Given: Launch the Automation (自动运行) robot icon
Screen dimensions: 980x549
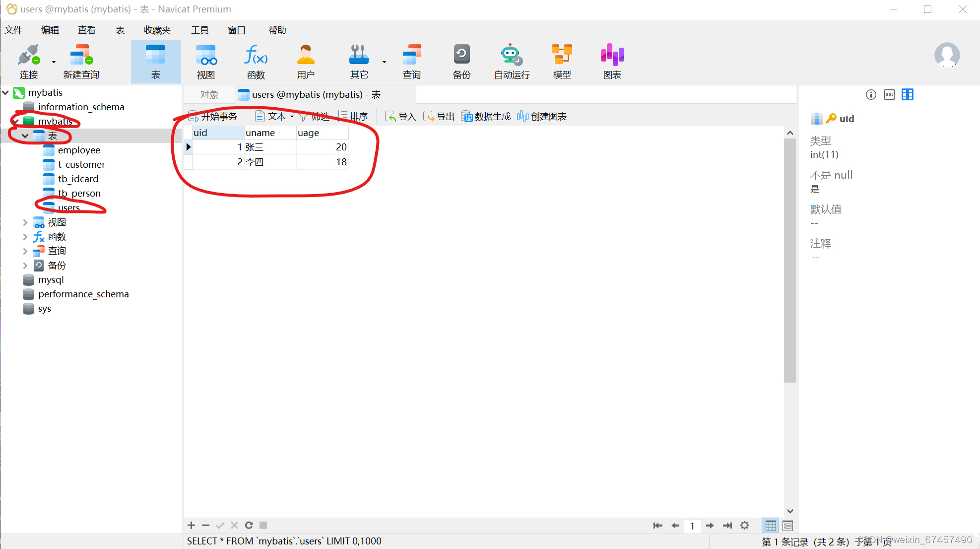Looking at the screenshot, I should click(x=512, y=62).
